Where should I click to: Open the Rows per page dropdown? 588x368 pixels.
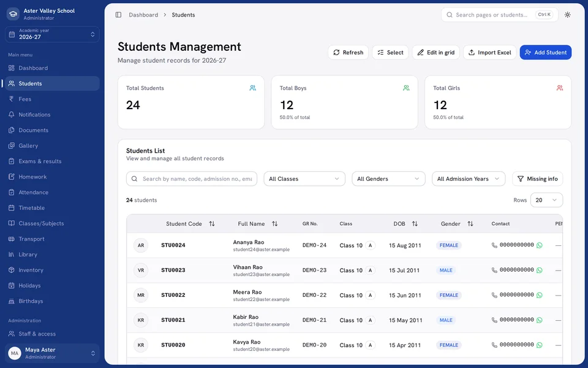(546, 200)
